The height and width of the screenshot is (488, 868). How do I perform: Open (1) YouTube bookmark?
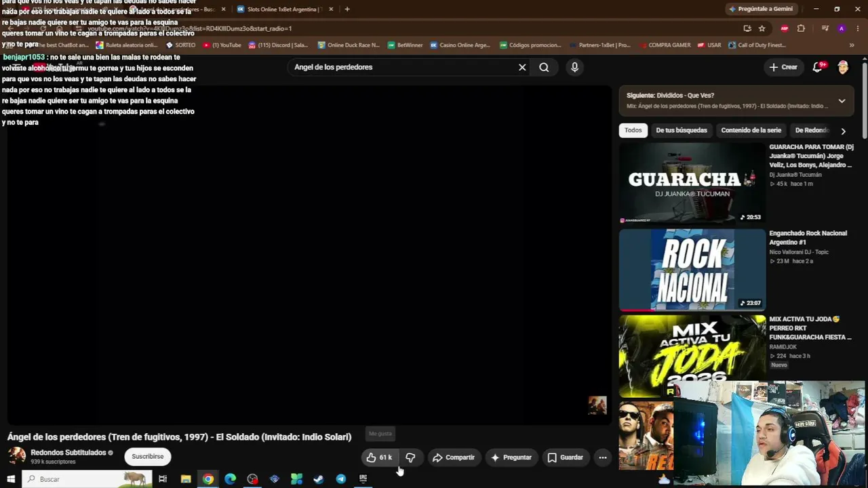(x=222, y=45)
